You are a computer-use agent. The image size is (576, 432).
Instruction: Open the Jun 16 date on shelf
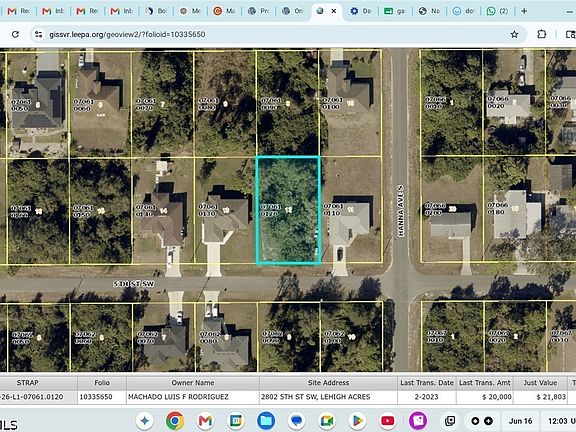pyautogui.click(x=520, y=421)
